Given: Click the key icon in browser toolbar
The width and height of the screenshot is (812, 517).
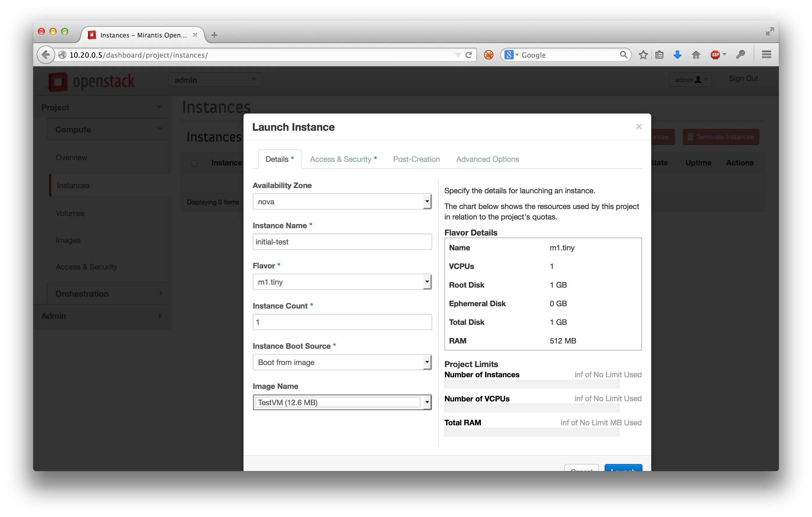Looking at the screenshot, I should [x=740, y=55].
